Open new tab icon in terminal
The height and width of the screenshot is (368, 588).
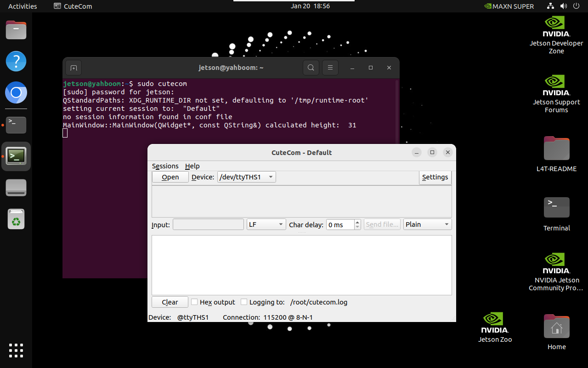point(73,68)
